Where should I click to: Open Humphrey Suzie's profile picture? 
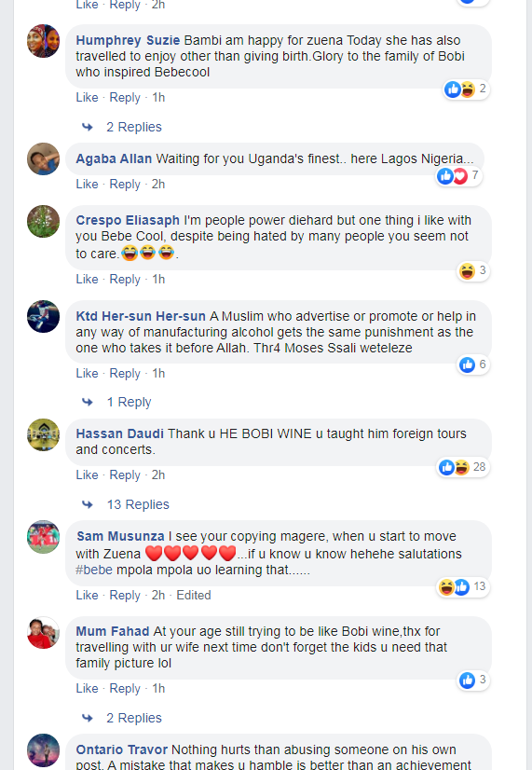[43, 41]
